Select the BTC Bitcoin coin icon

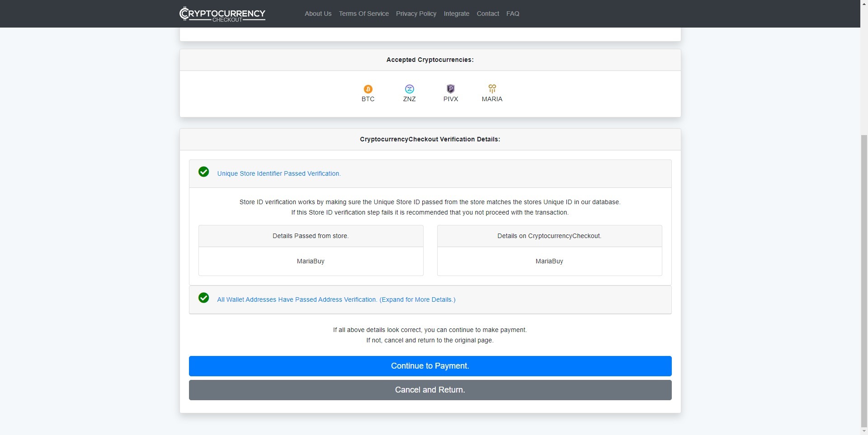(368, 89)
